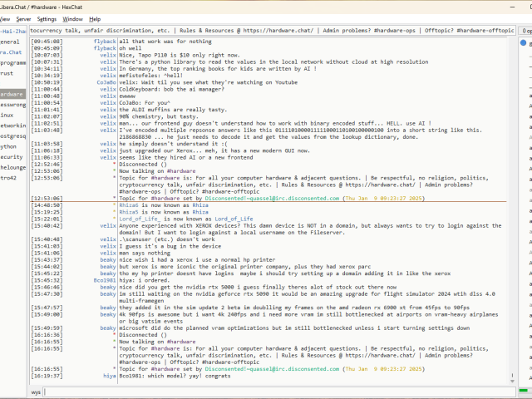Image resolution: width=532 pixels, height=399 pixels.
Task: Select the hardware channel in the sidebar
Action: tap(12, 94)
